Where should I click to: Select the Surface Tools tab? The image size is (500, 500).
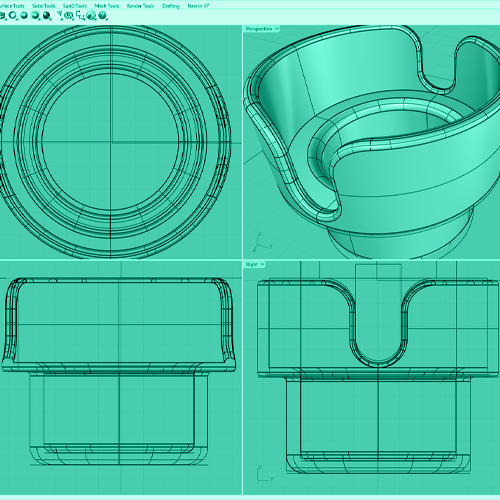pos(12,6)
